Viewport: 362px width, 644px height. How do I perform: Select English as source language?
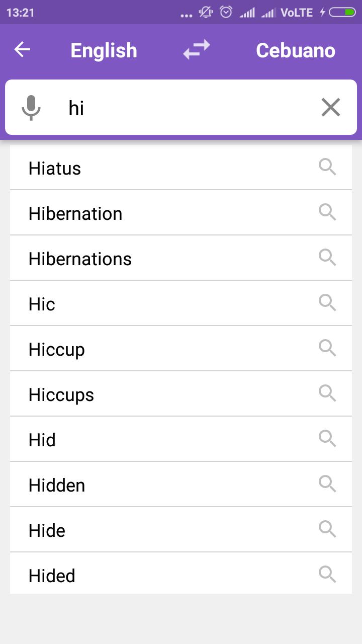(x=104, y=50)
